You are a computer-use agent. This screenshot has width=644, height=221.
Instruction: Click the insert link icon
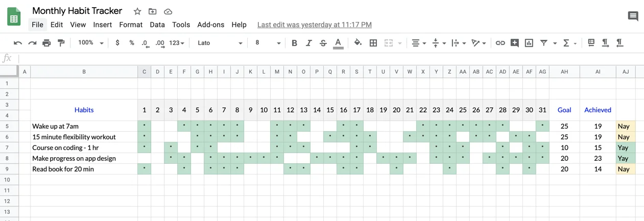(500, 43)
